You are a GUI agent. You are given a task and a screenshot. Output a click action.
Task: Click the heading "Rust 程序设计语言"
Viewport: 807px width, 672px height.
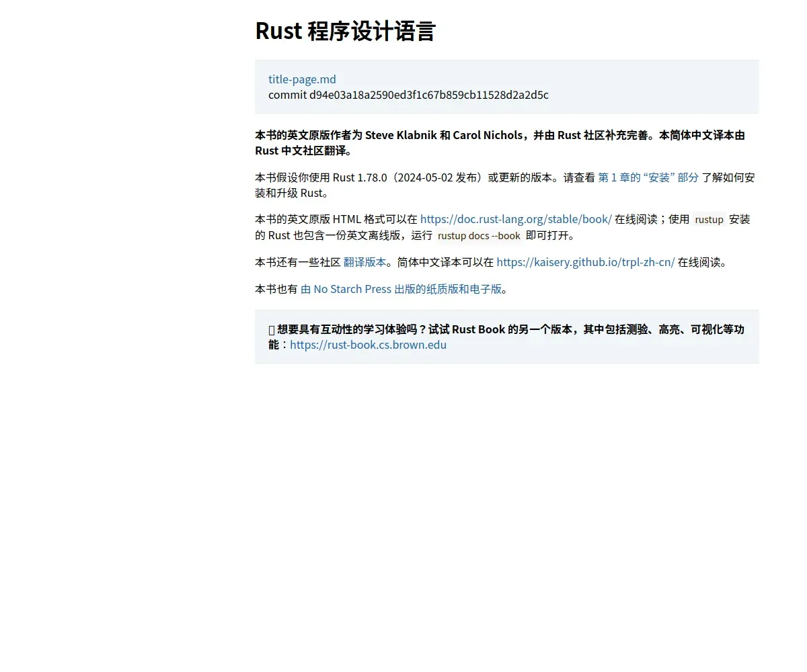pos(346,32)
